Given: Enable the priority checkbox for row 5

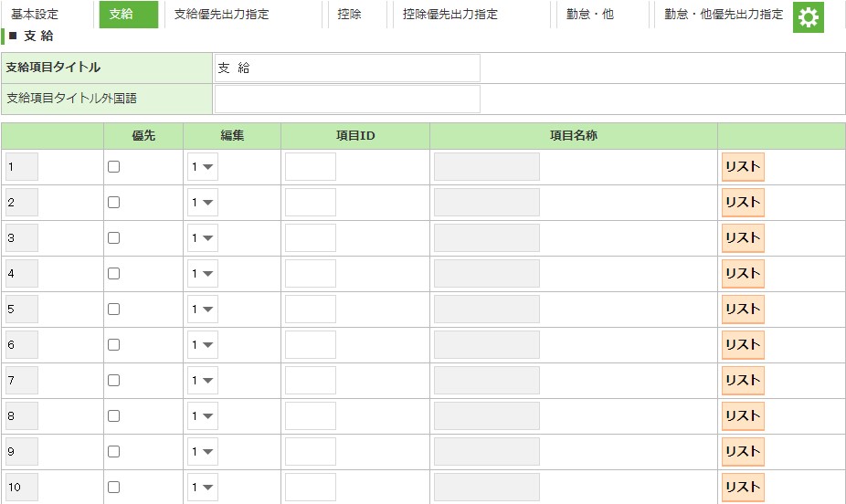Looking at the screenshot, I should 113,310.
